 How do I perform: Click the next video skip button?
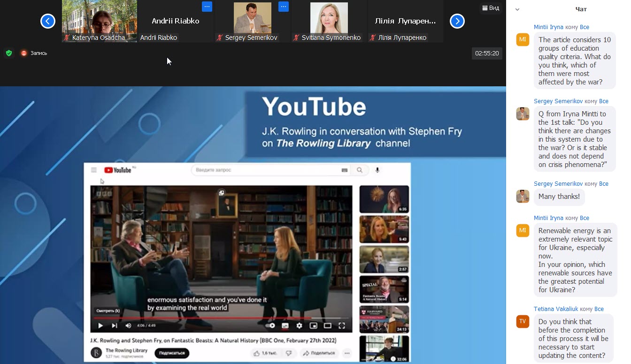tap(114, 326)
